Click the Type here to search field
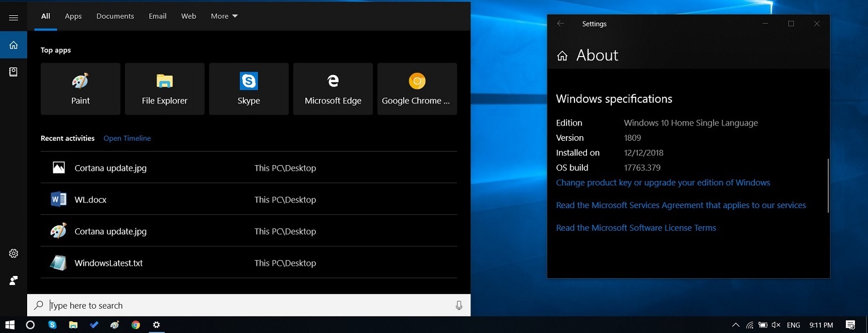Image resolution: width=868 pixels, height=333 pixels. (249, 305)
